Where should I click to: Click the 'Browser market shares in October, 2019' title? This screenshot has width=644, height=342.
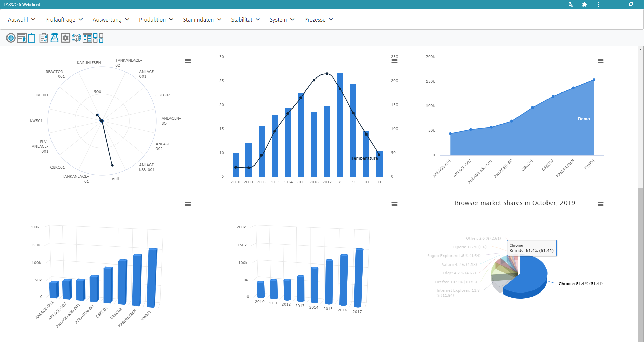(x=515, y=203)
